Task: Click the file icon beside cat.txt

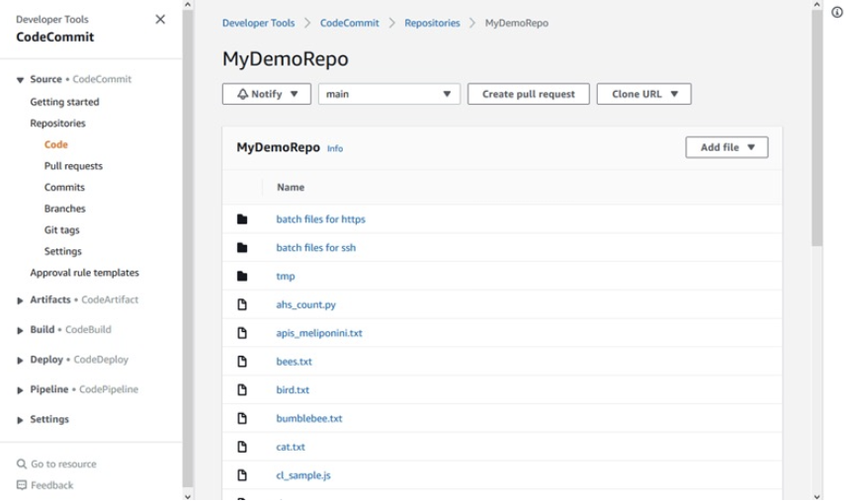Action: tap(242, 447)
